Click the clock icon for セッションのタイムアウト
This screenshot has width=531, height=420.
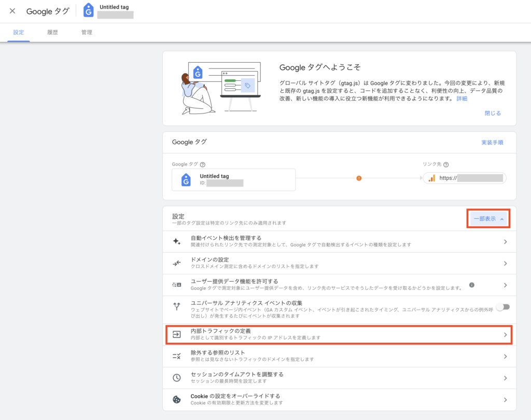(x=177, y=377)
